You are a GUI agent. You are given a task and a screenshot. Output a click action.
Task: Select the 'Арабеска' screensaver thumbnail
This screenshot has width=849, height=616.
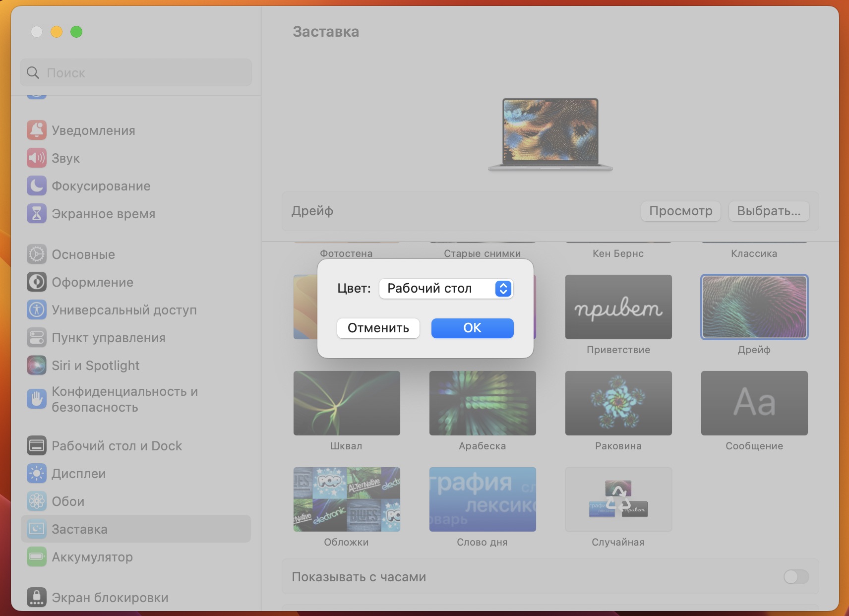482,403
